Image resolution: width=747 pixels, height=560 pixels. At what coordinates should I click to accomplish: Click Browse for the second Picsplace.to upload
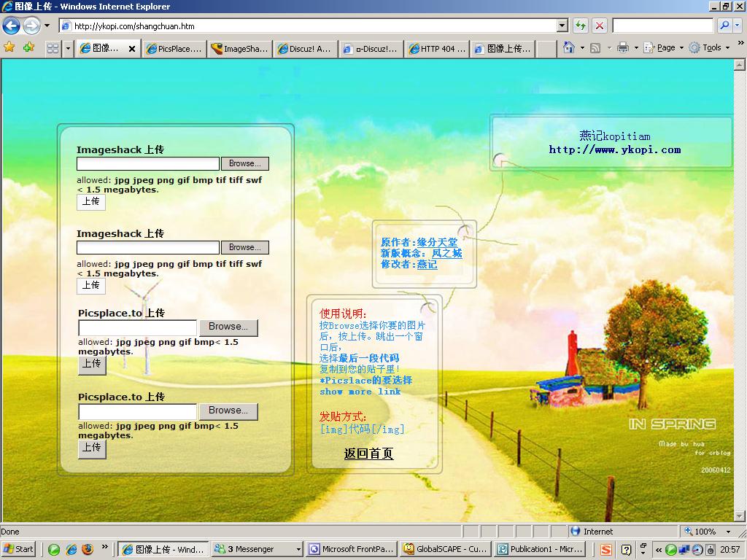228,411
